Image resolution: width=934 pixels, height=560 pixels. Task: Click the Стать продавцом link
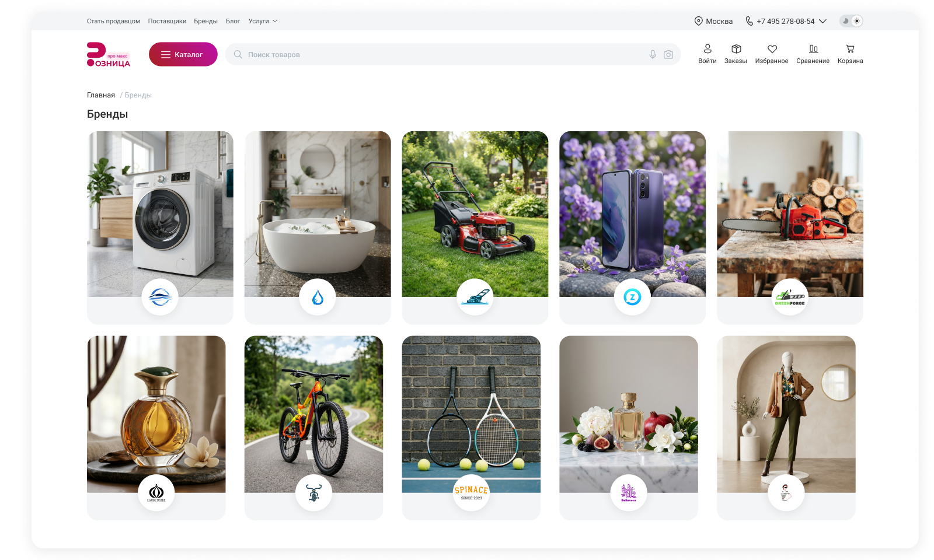tap(113, 21)
